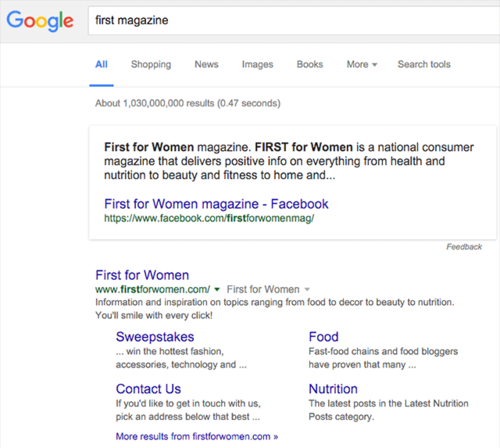Click 'The latest posts in the Latest Nutrition' text
The width and height of the screenshot is (500, 448).
tap(388, 410)
